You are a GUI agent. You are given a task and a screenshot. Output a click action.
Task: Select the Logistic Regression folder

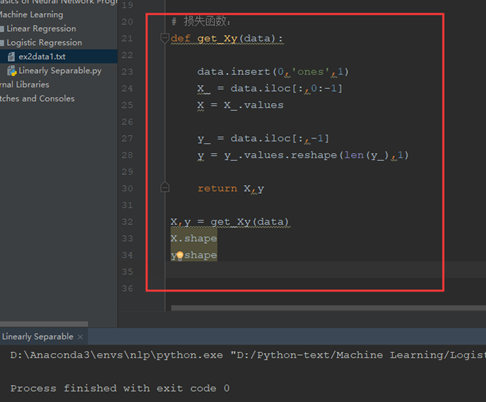(x=44, y=43)
